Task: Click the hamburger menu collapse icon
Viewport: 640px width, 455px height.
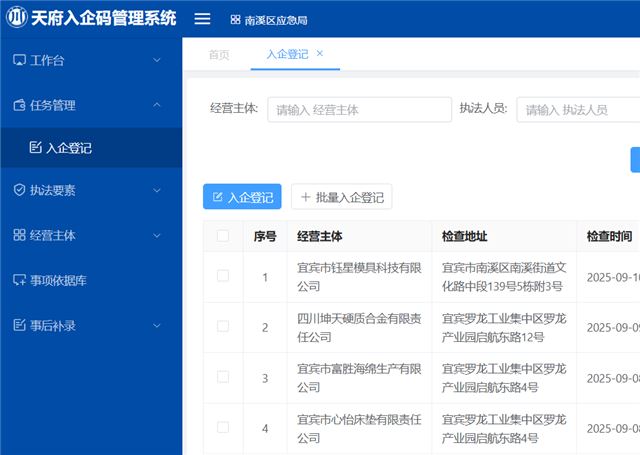Action: click(202, 19)
